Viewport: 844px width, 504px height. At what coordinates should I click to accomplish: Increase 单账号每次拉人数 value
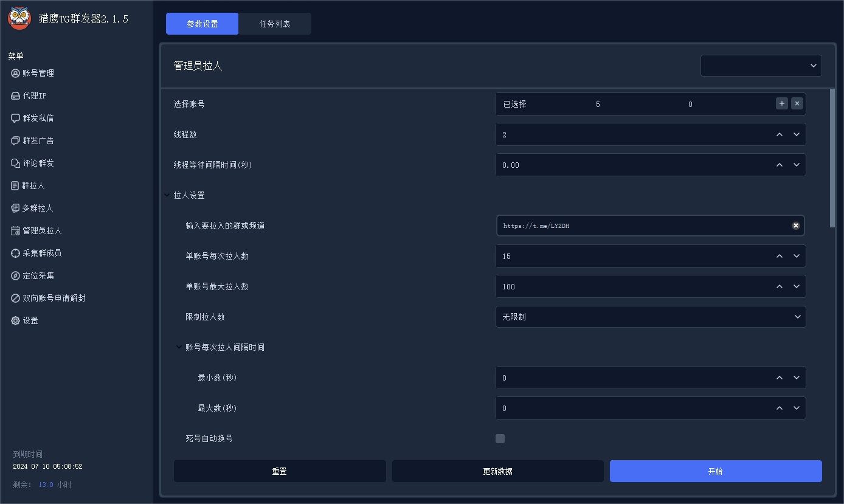(780, 256)
